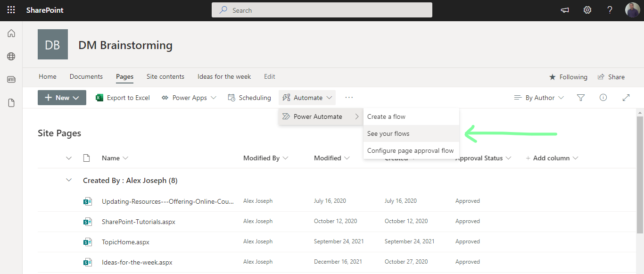Click file icon for Ideas-for-the-week.aspx

point(87,262)
